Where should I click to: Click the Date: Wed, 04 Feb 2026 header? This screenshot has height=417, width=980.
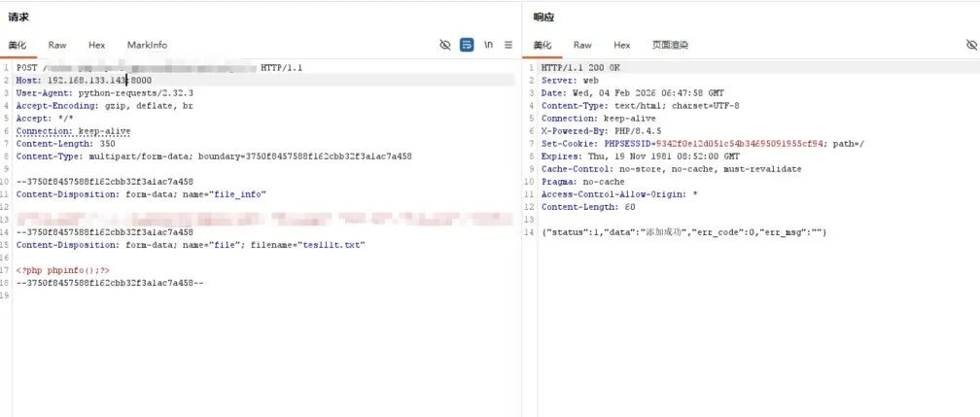pyautogui.click(x=633, y=92)
